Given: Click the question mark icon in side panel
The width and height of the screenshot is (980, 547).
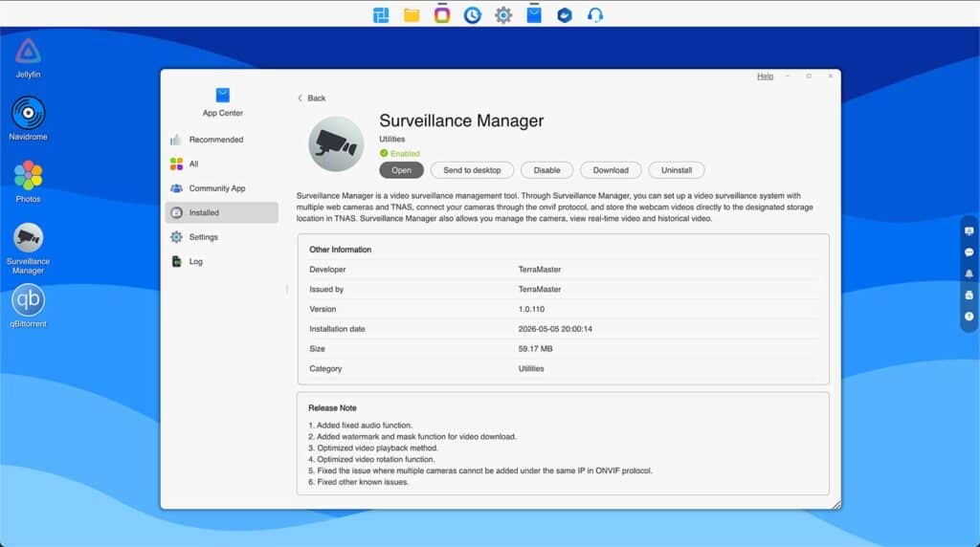Looking at the screenshot, I should 969,316.
